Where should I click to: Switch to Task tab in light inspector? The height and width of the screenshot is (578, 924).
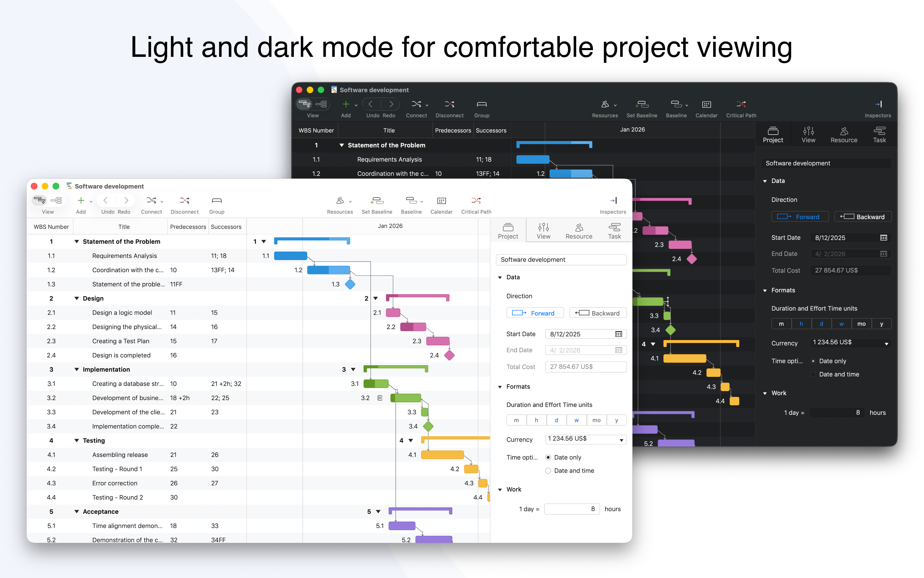[x=614, y=231]
